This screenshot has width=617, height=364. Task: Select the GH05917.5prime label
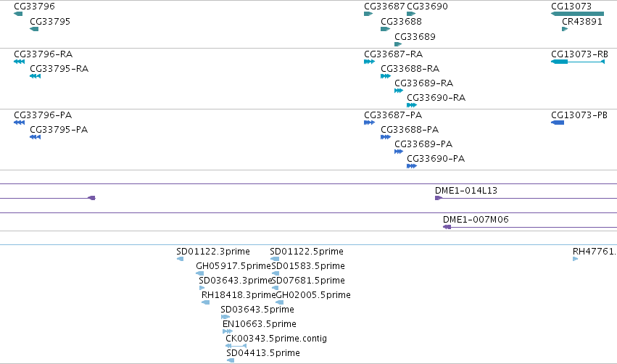point(233,266)
